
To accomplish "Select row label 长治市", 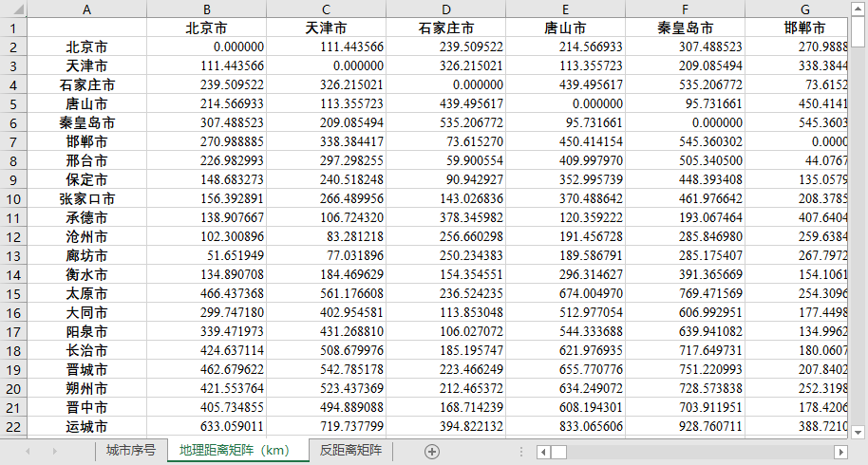I will [87, 350].
